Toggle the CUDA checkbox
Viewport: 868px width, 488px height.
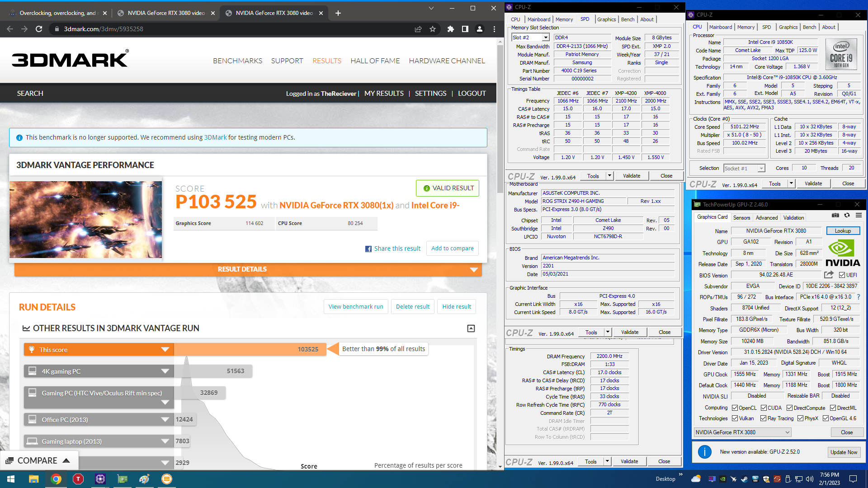click(764, 408)
